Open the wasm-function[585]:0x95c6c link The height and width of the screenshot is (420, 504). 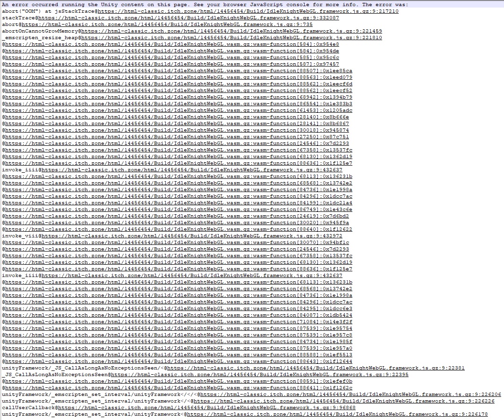pos(172,58)
